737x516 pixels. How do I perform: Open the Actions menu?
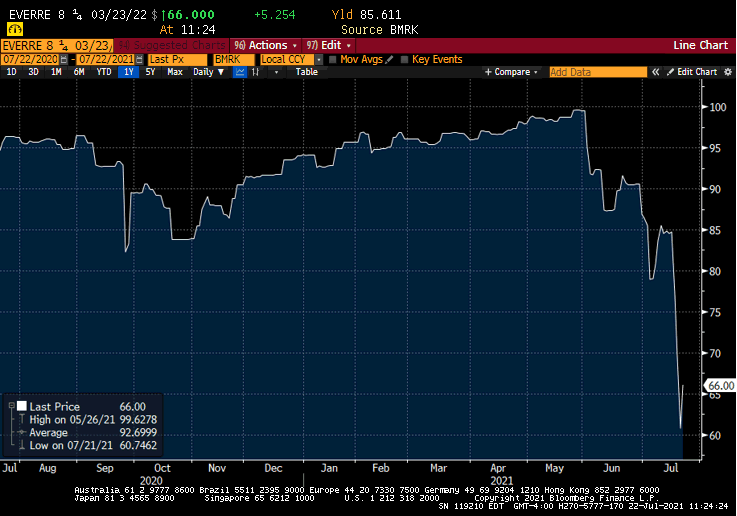point(266,46)
